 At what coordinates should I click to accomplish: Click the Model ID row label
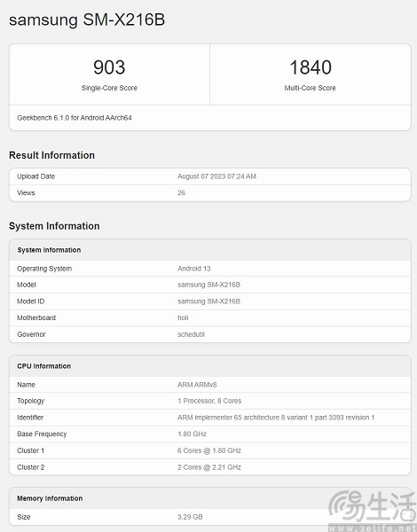point(31,301)
